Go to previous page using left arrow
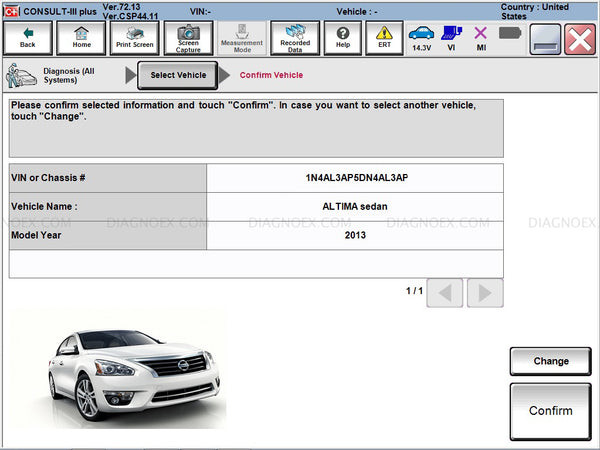The image size is (600, 450). (447, 292)
